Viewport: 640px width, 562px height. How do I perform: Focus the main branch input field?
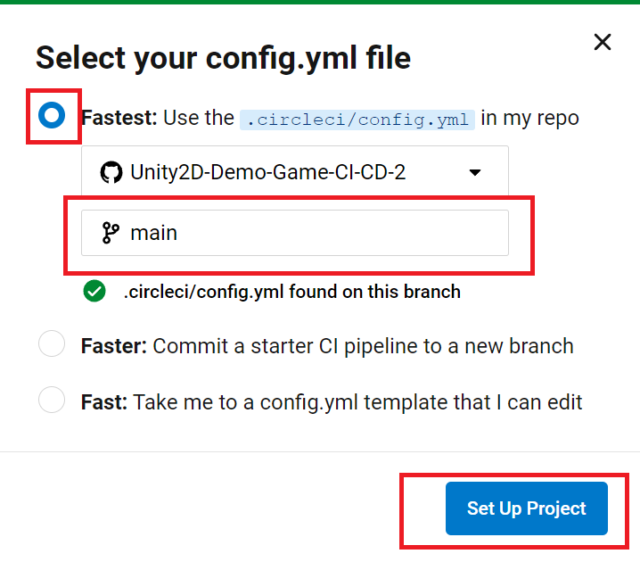pos(295,233)
